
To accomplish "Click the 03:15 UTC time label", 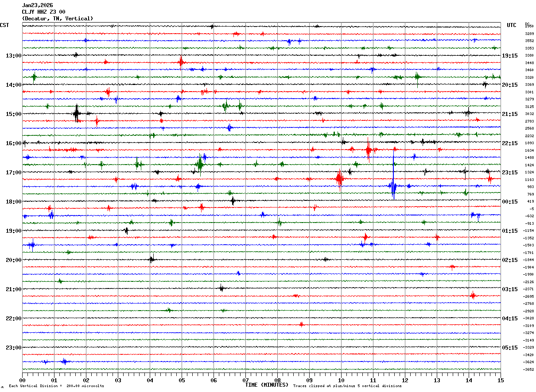I will point(509,289).
